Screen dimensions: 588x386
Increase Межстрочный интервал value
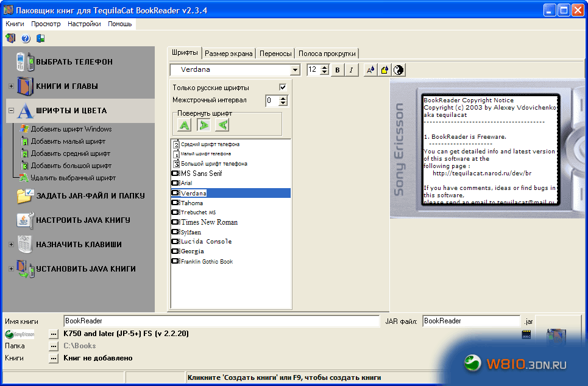click(283, 98)
